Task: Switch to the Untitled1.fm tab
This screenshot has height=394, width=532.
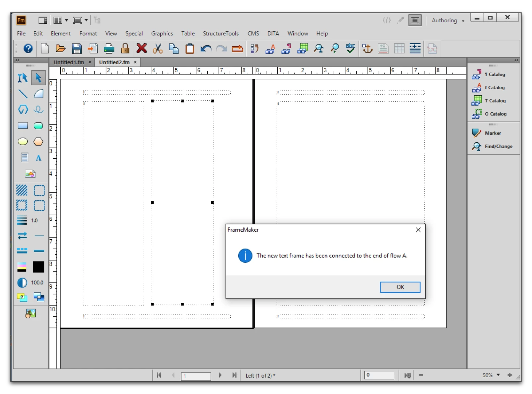Action: pos(69,62)
